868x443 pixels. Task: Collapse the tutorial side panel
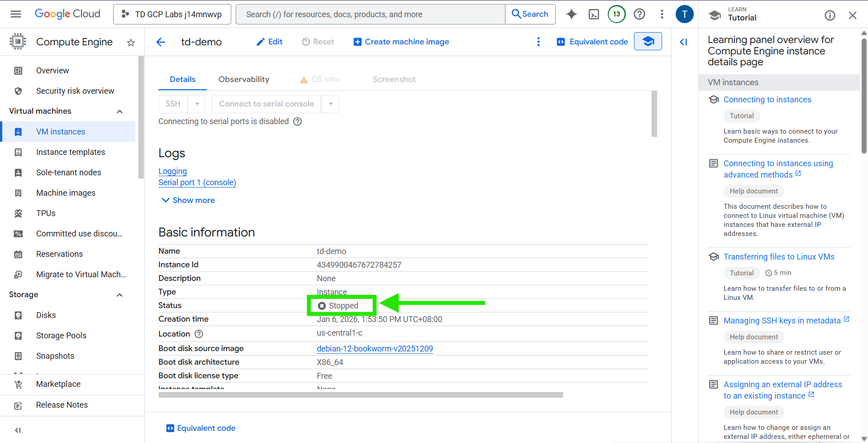(683, 42)
